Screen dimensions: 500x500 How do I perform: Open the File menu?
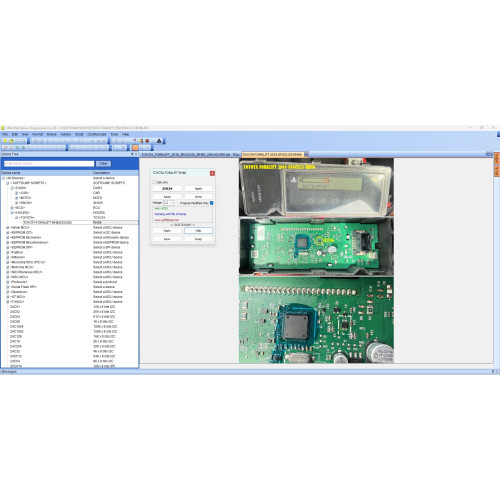pos(5,134)
